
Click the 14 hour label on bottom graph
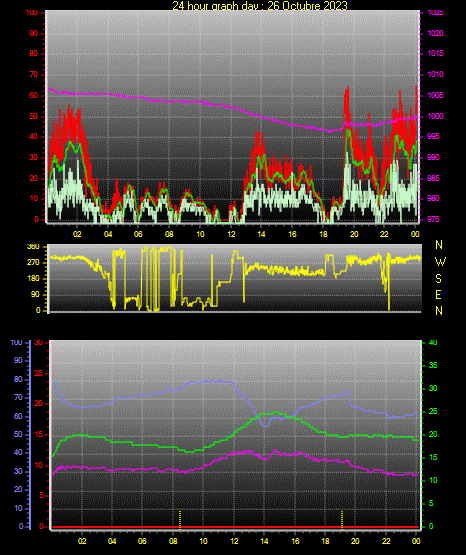point(264,541)
